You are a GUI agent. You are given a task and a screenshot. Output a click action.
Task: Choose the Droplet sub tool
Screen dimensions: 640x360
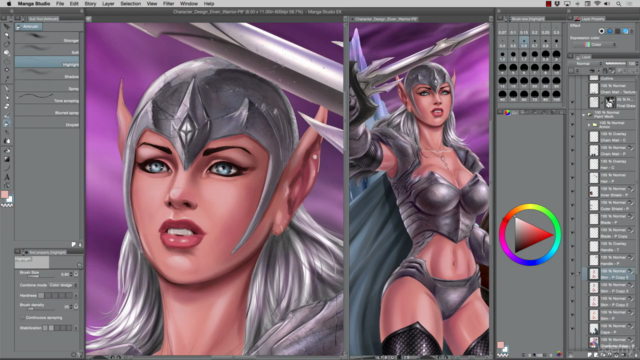tap(47, 122)
